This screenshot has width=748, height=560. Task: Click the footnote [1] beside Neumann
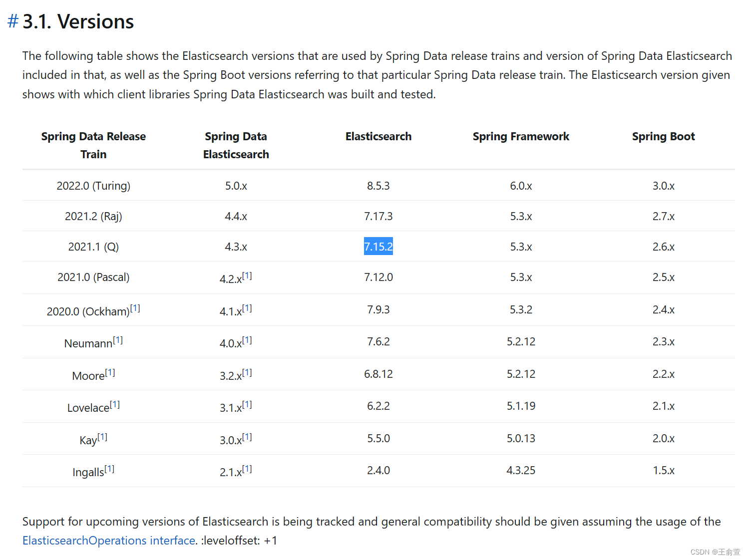(118, 340)
